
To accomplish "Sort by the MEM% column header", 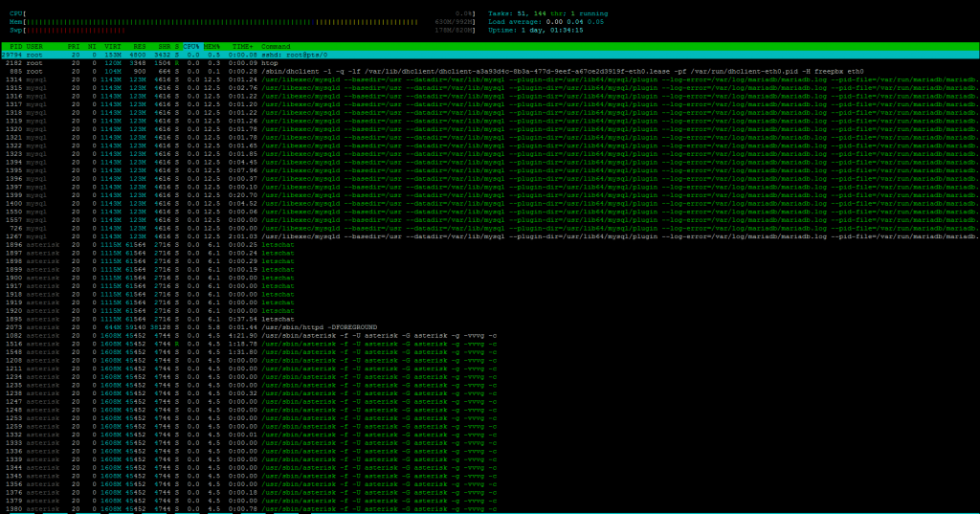I will (212, 47).
